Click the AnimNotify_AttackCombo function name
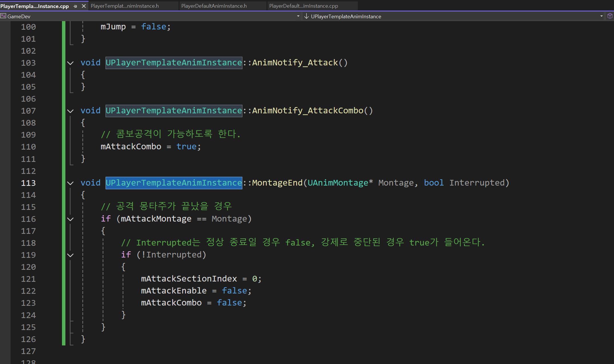Image resolution: width=614 pixels, height=364 pixels. [308, 110]
